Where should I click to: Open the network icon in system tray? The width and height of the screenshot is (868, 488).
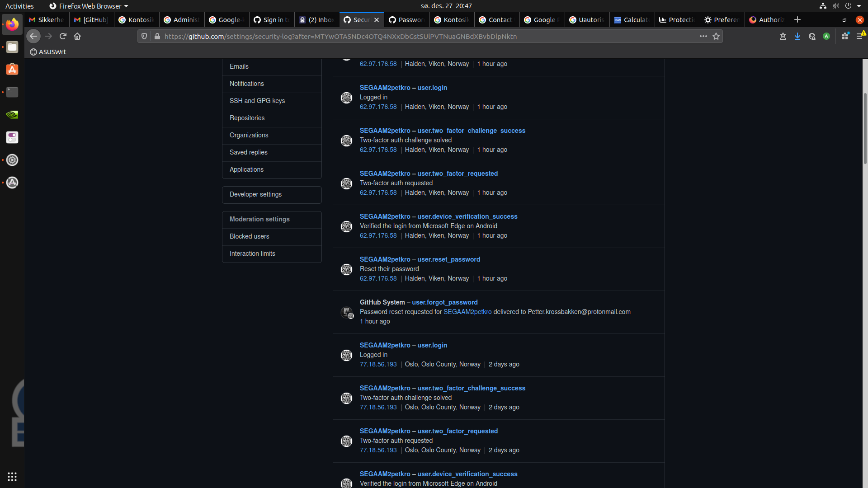[x=822, y=6]
